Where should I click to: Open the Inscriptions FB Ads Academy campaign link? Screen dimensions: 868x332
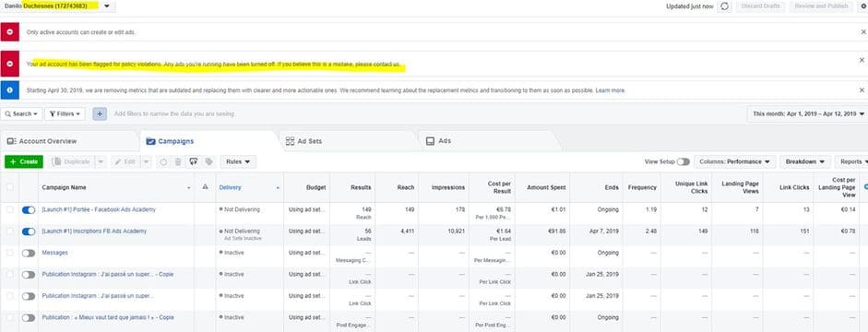(94, 231)
